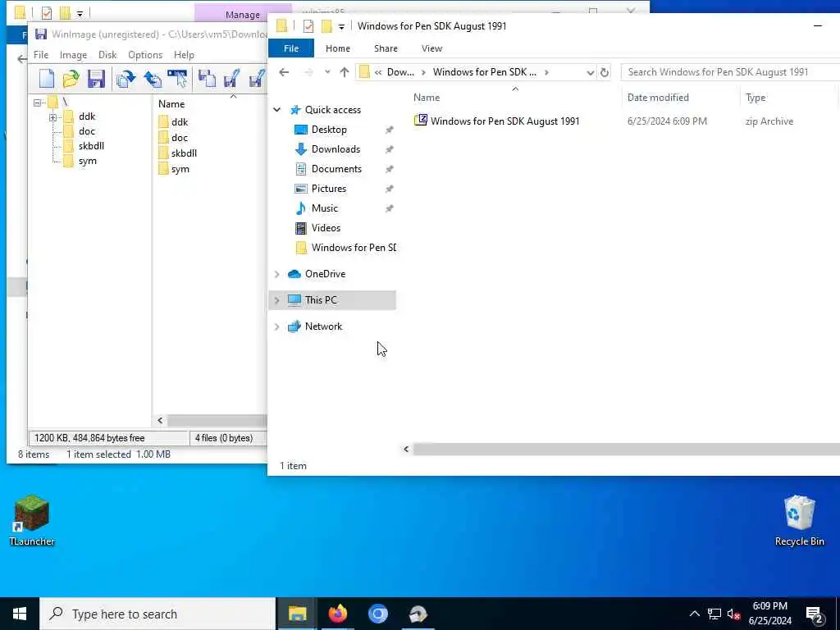Expand the This PC node
Viewport: 840px width, 630px height.
pos(277,300)
